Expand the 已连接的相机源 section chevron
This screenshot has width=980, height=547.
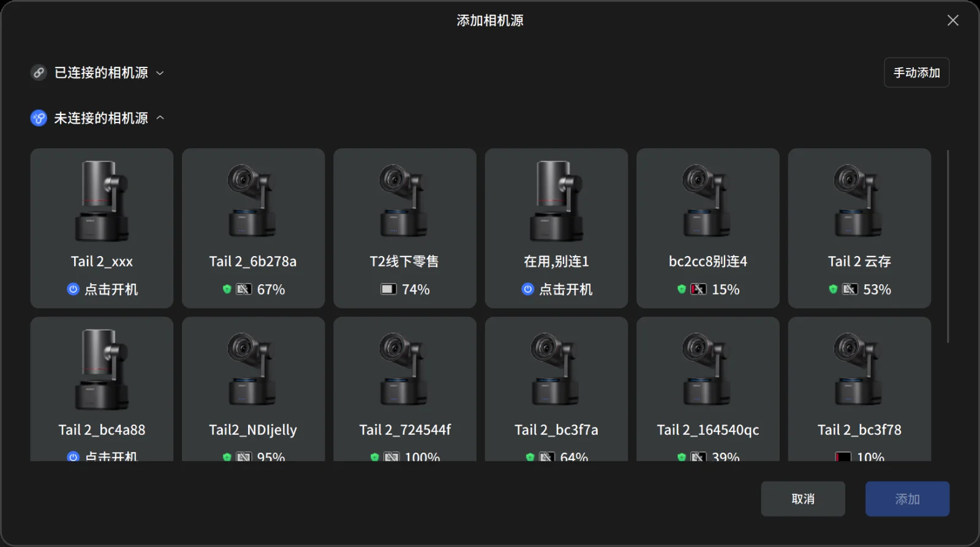tap(160, 73)
